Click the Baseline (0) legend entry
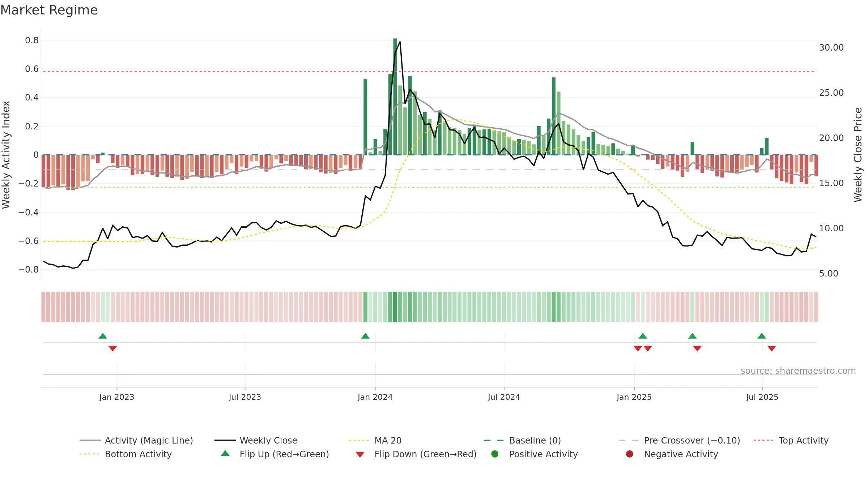This screenshot has width=868, height=488. coord(522,440)
